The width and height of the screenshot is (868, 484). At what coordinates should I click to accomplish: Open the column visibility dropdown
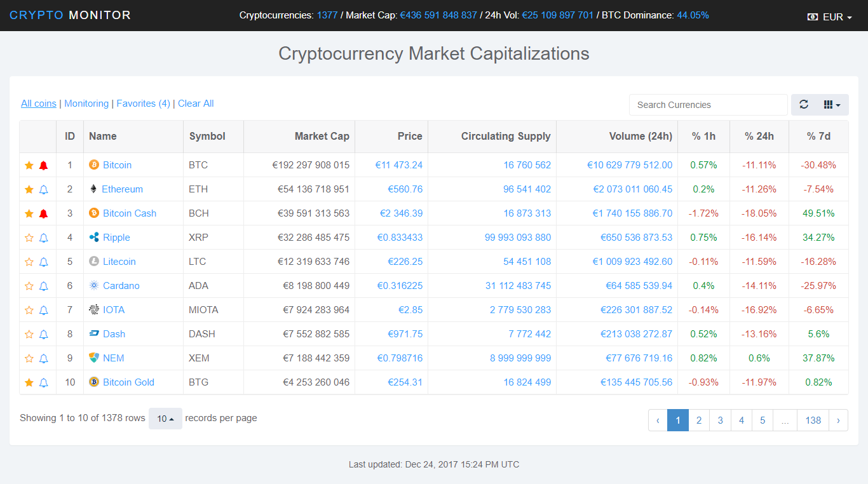click(832, 105)
